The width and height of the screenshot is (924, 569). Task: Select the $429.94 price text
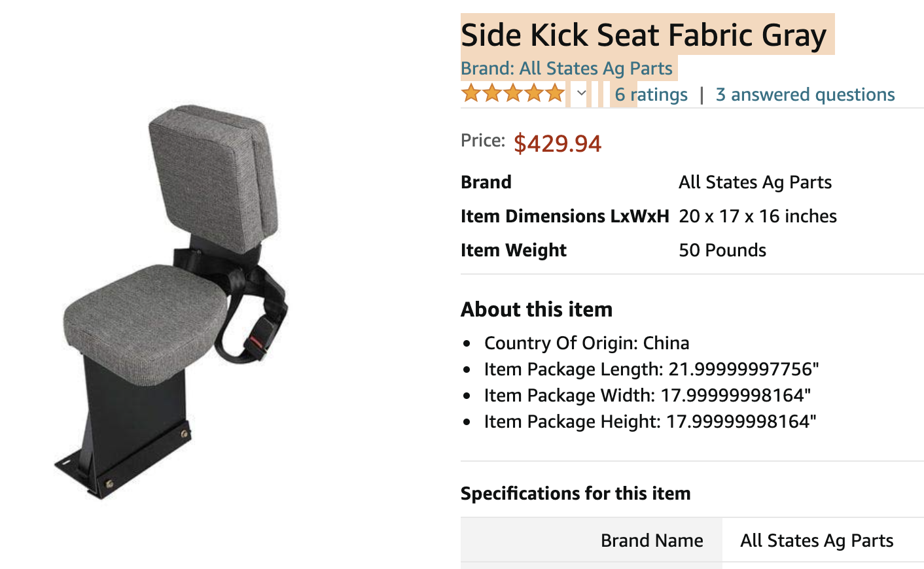click(557, 143)
